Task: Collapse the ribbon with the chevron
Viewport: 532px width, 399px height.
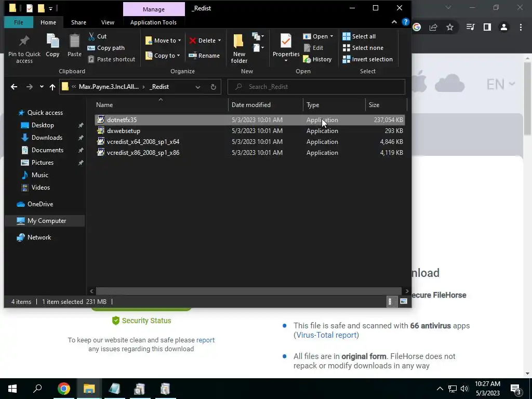Action: [394, 22]
